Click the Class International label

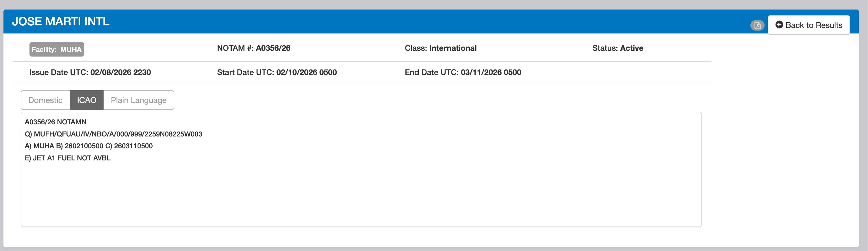[x=440, y=48]
